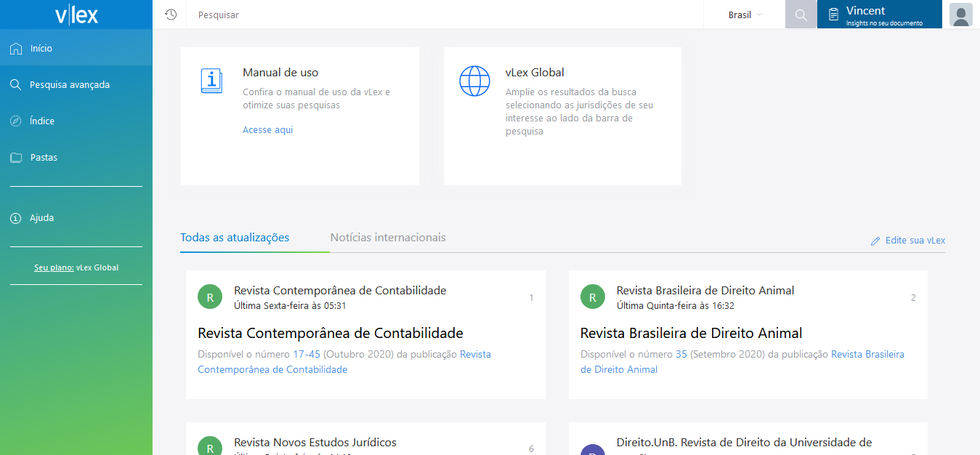Image resolution: width=980 pixels, height=455 pixels.
Task: Click the Manual de uso card title
Action: coord(280,73)
